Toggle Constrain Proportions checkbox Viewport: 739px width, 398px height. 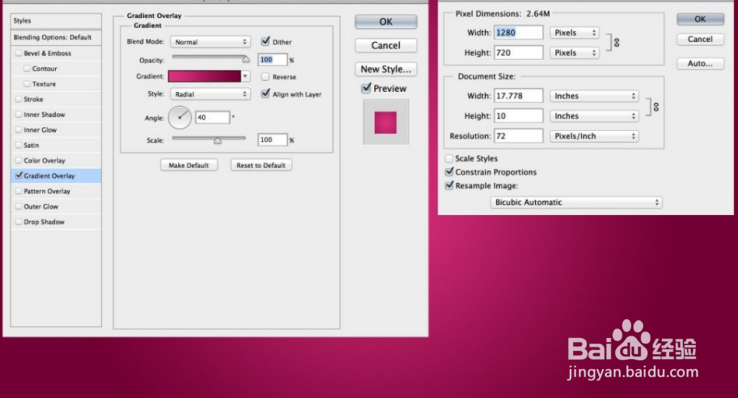pos(449,172)
